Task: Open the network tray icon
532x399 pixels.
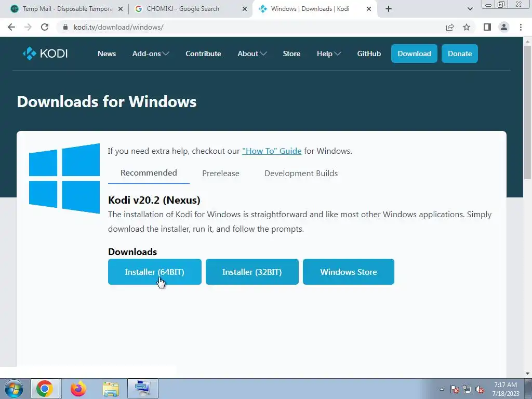Action: (467, 389)
